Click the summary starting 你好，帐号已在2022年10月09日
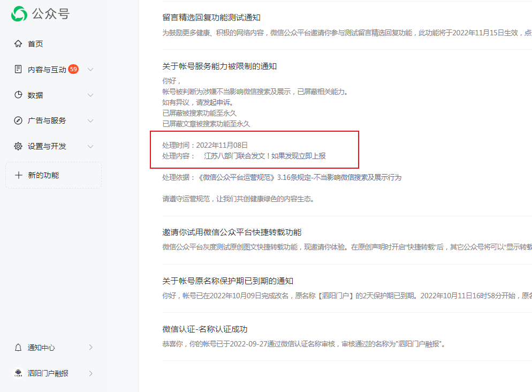Image resolution: width=532 pixels, height=392 pixels. pyautogui.click(x=347, y=296)
